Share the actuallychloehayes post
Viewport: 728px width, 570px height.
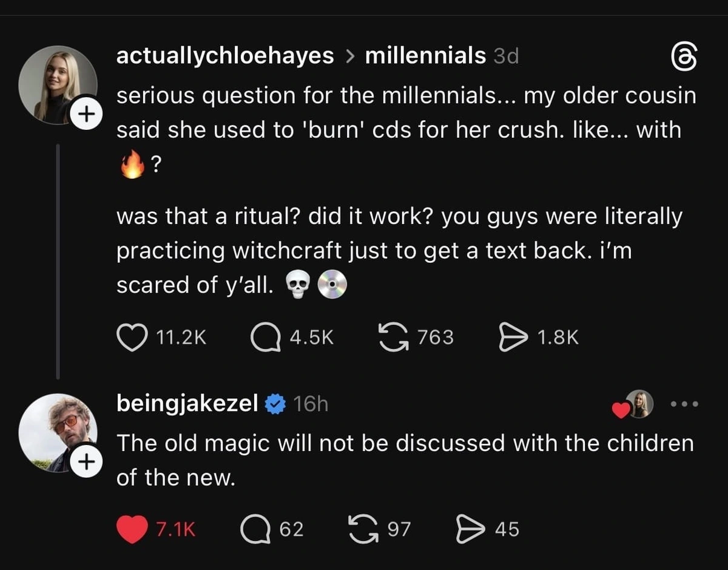coord(511,337)
